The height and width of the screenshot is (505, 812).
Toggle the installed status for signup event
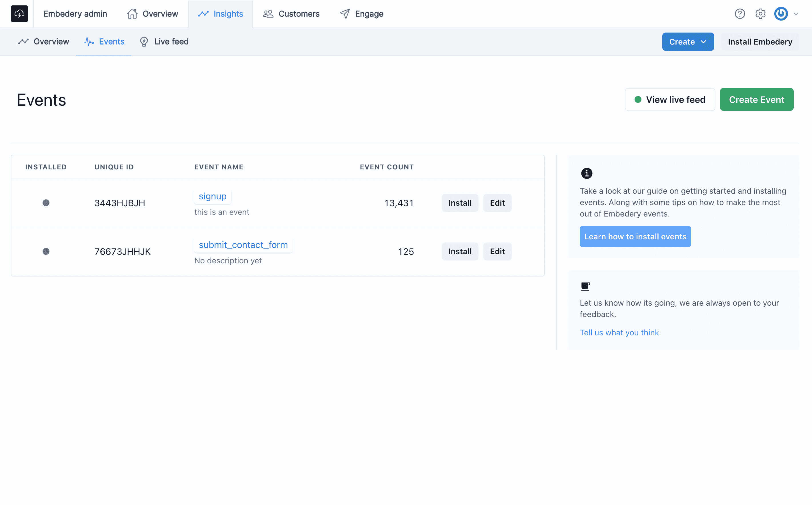tap(45, 203)
